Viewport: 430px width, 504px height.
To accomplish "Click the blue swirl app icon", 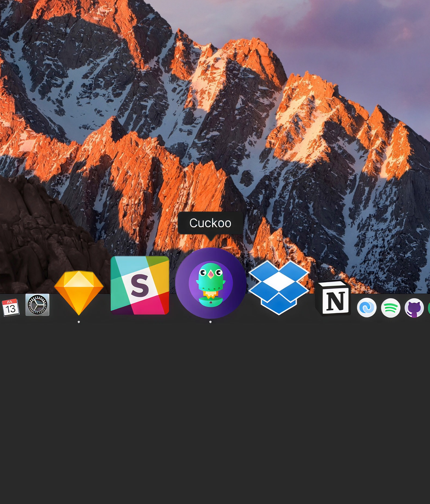I will (x=367, y=308).
